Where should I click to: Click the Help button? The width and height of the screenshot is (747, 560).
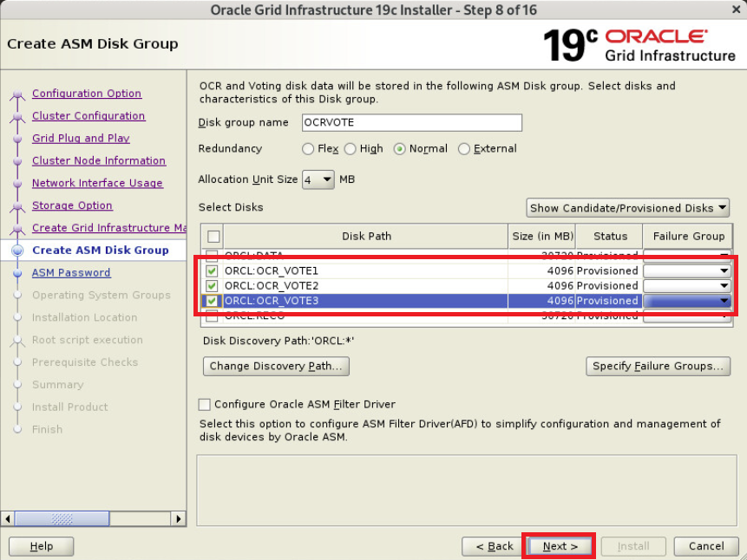[42, 546]
